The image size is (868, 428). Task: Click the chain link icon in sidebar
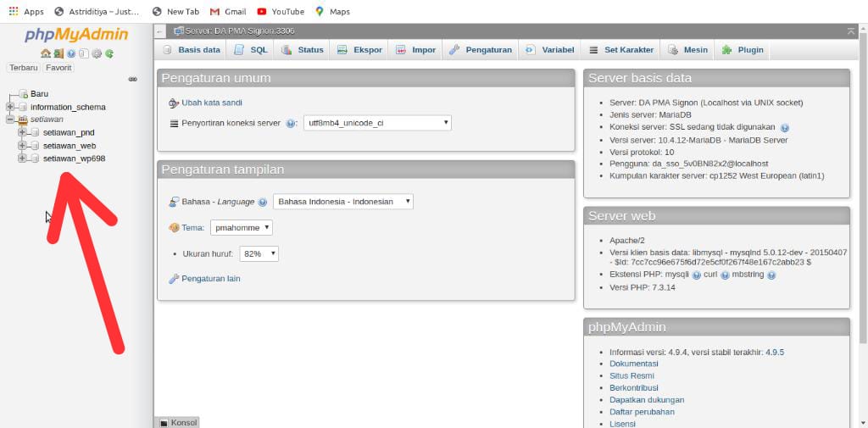coord(133,79)
